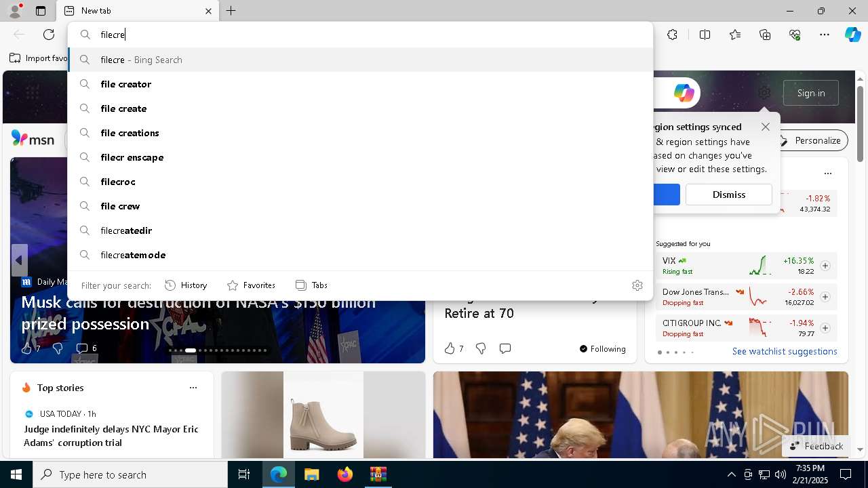868x488 pixels.
Task: Click the msn logo
Action: tap(33, 140)
